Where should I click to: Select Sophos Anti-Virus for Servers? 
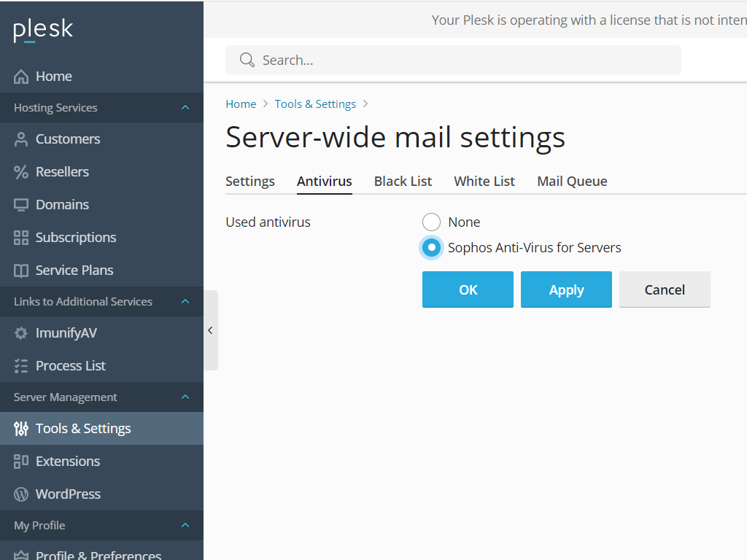pos(431,247)
